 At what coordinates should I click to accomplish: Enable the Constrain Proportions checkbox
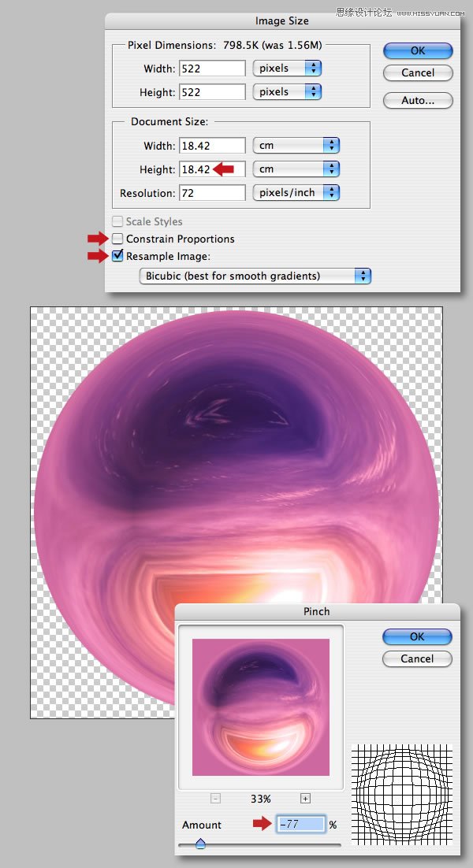tap(118, 239)
